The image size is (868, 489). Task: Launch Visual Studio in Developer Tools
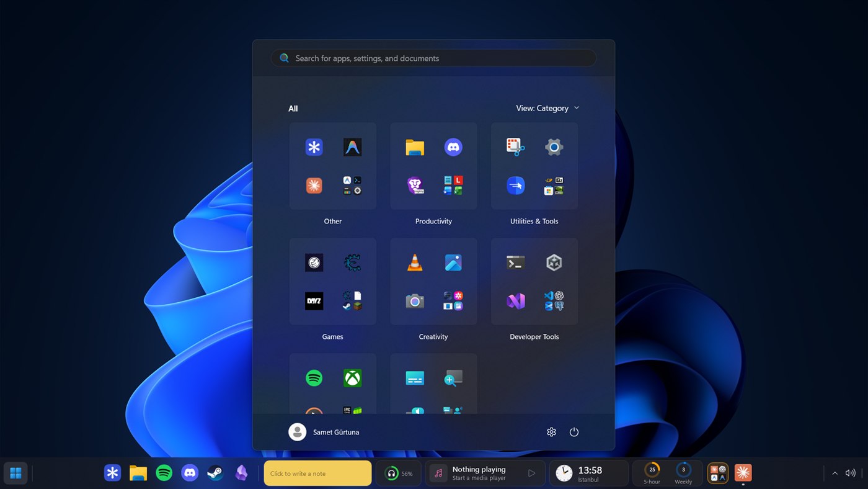click(515, 301)
